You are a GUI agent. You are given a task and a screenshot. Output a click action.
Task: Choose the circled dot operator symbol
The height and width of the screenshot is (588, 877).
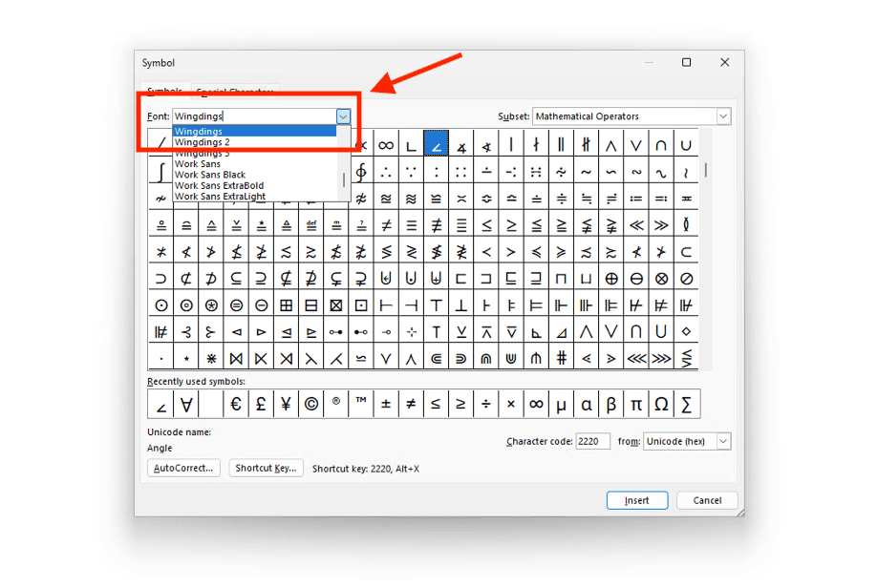161,305
